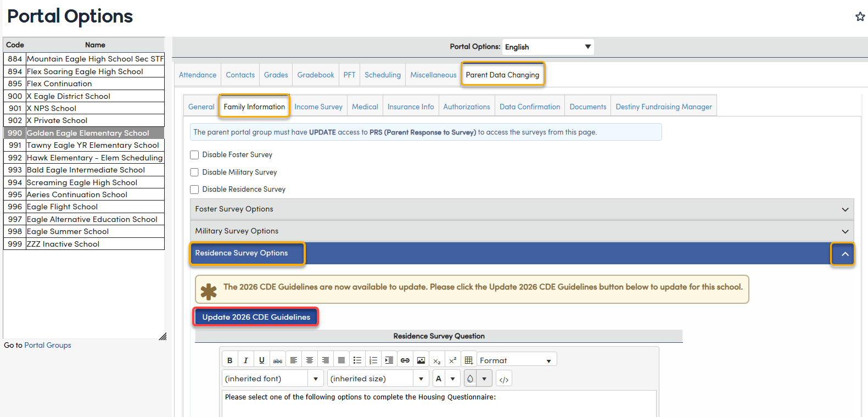This screenshot has height=417, width=868.
Task: Select Screaming Eagle High School row
Action: pyautogui.click(x=84, y=182)
